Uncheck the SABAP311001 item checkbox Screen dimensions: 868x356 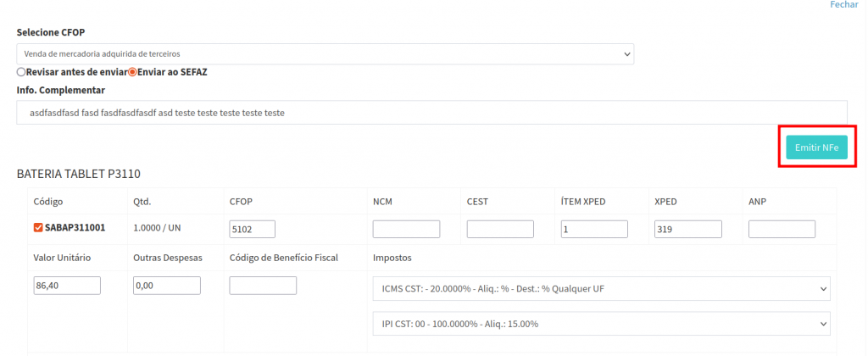tap(38, 228)
